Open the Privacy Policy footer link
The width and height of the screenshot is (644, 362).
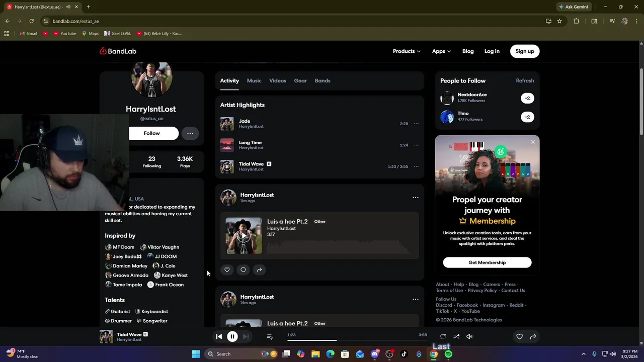(x=482, y=291)
